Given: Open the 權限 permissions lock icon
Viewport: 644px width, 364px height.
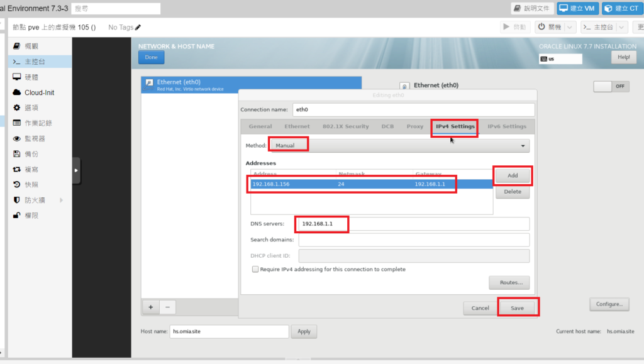Looking at the screenshot, I should [x=17, y=216].
